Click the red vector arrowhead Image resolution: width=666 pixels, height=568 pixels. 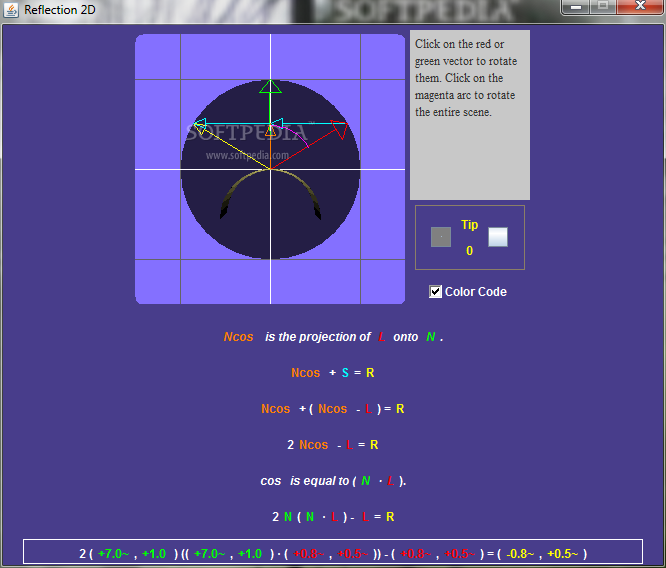(x=340, y=130)
